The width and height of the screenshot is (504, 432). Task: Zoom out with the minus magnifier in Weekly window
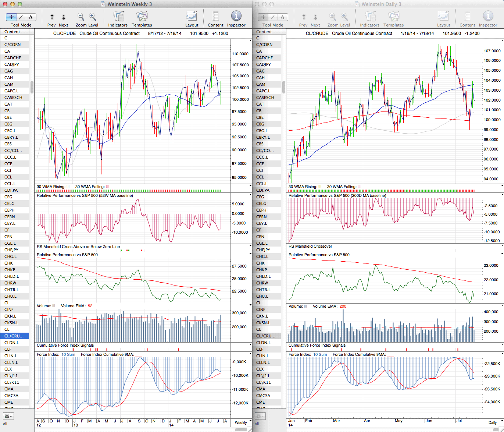pyautogui.click(x=81, y=17)
